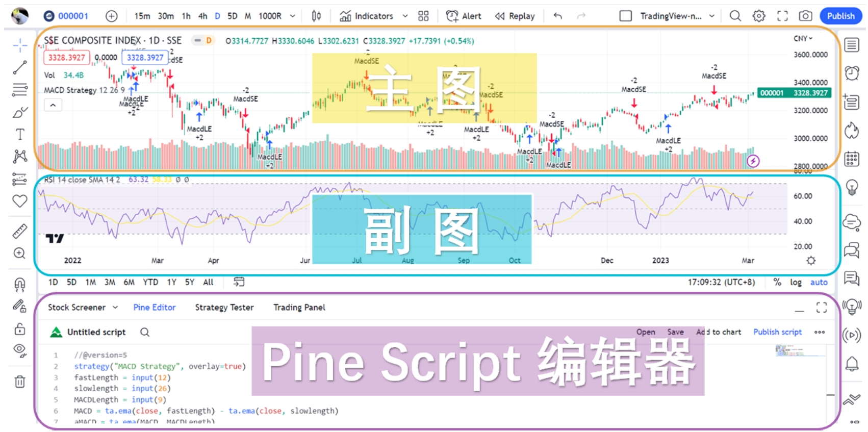
Task: Open the hotlists flame icon panel
Action: (852, 131)
